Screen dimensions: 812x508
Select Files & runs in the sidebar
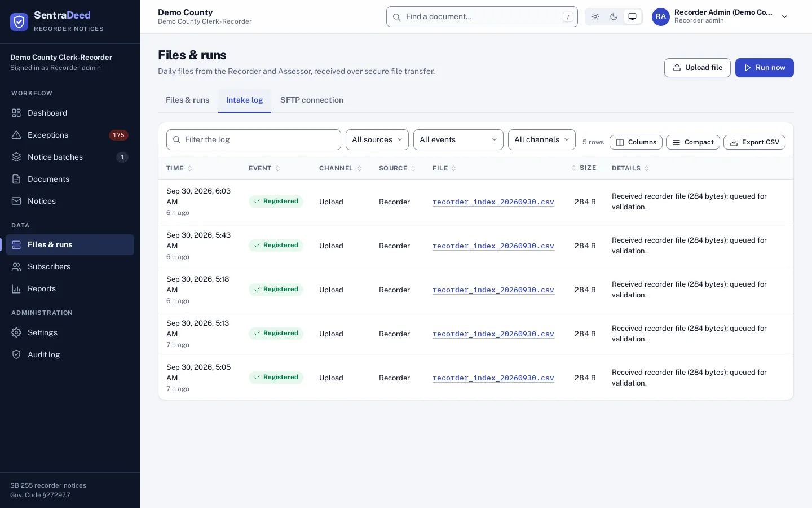[70, 244]
